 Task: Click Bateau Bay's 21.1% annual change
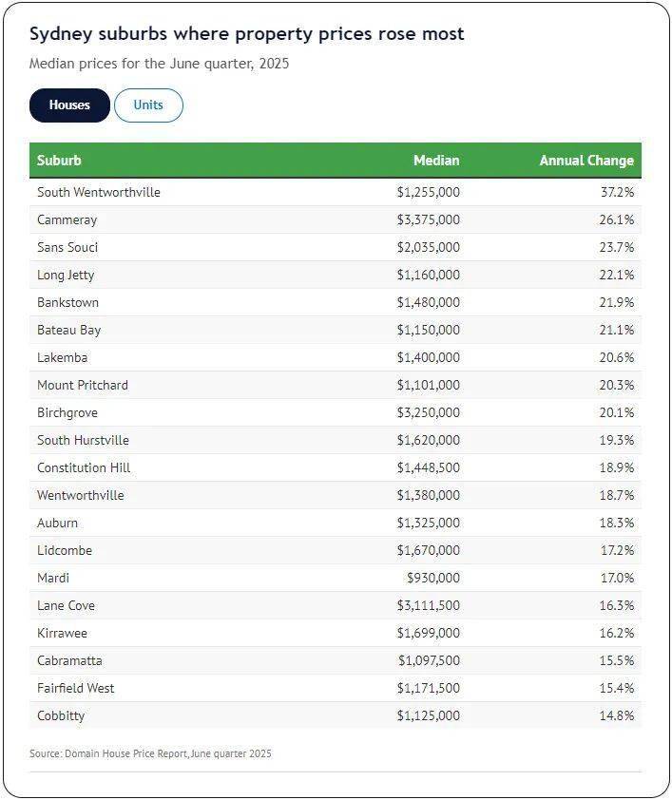pyautogui.click(x=618, y=330)
